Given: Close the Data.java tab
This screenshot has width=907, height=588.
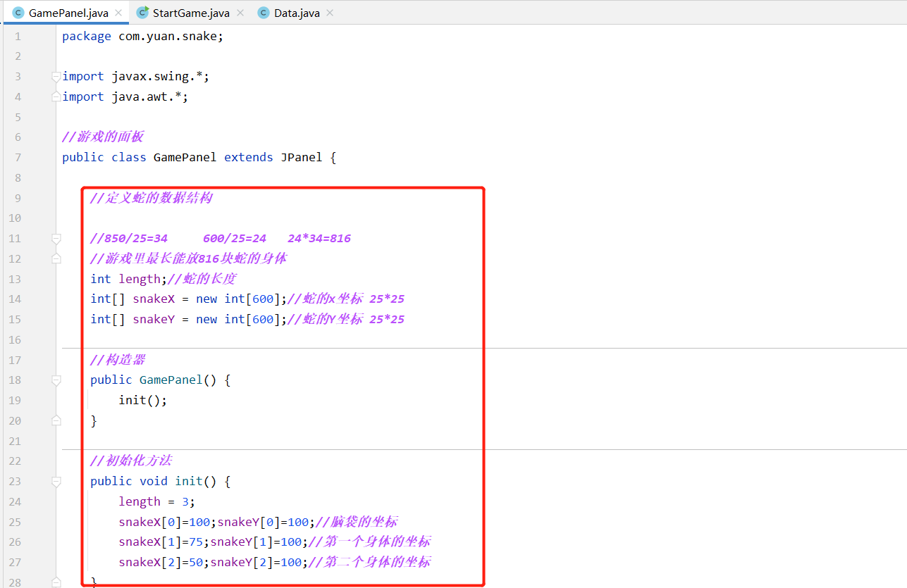Looking at the screenshot, I should click(x=330, y=13).
